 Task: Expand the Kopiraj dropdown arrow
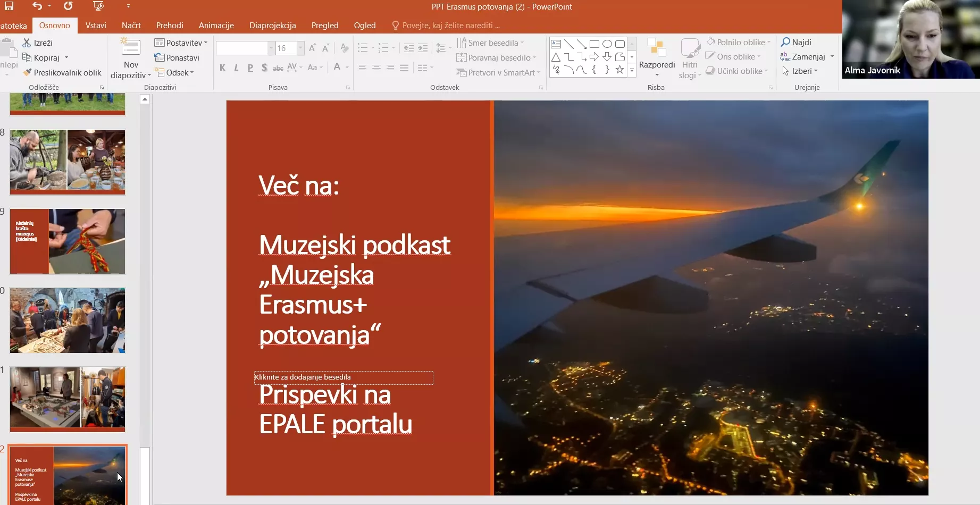tap(66, 57)
